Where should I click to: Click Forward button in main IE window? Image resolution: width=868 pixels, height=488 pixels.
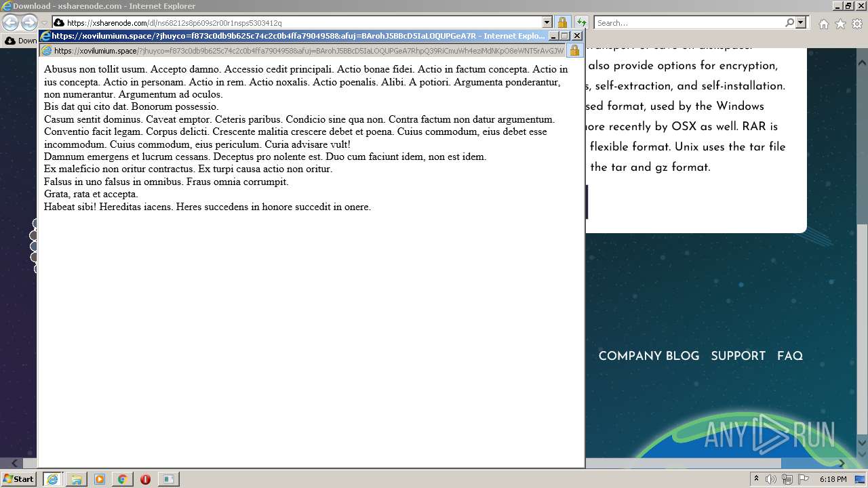point(29,22)
